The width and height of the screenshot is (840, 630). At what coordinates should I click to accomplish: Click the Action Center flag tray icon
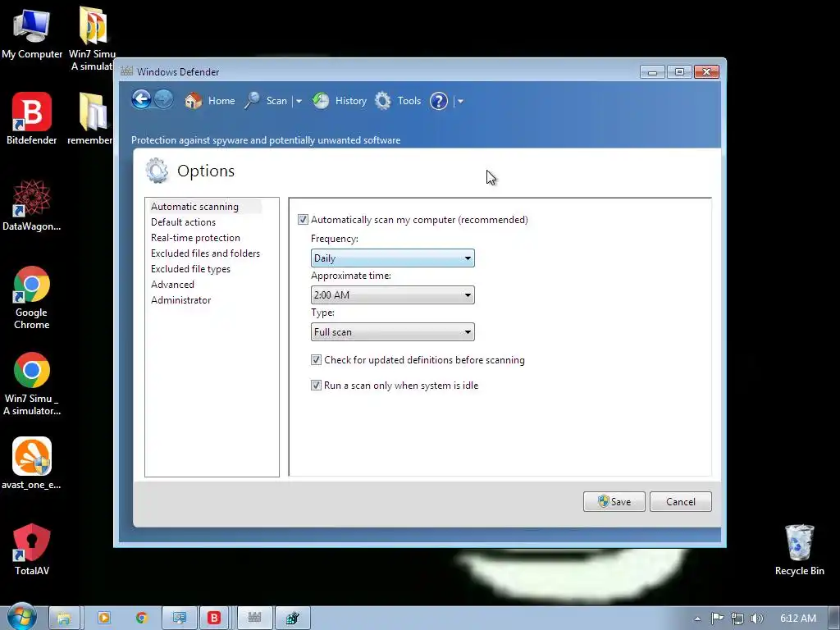[717, 619]
